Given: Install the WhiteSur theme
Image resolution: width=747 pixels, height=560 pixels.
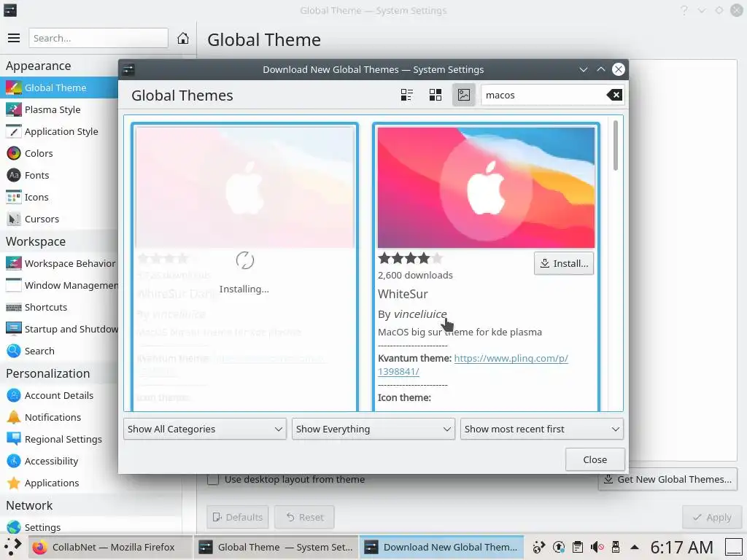Looking at the screenshot, I should pyautogui.click(x=564, y=263).
